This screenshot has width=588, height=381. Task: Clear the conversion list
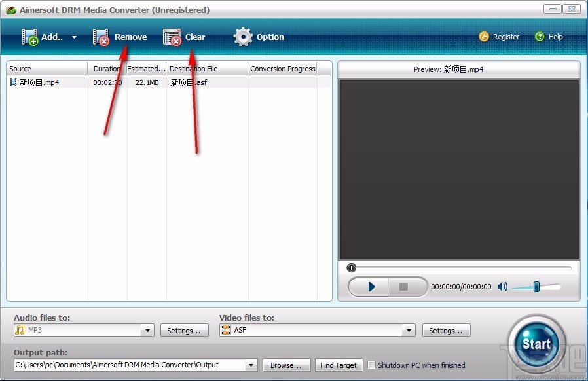click(185, 37)
